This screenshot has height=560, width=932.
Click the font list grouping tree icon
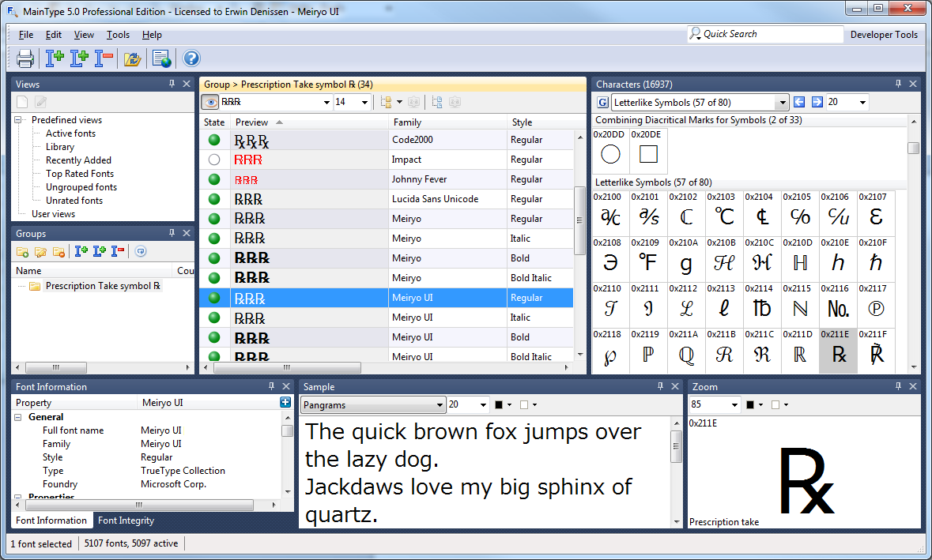point(386,102)
